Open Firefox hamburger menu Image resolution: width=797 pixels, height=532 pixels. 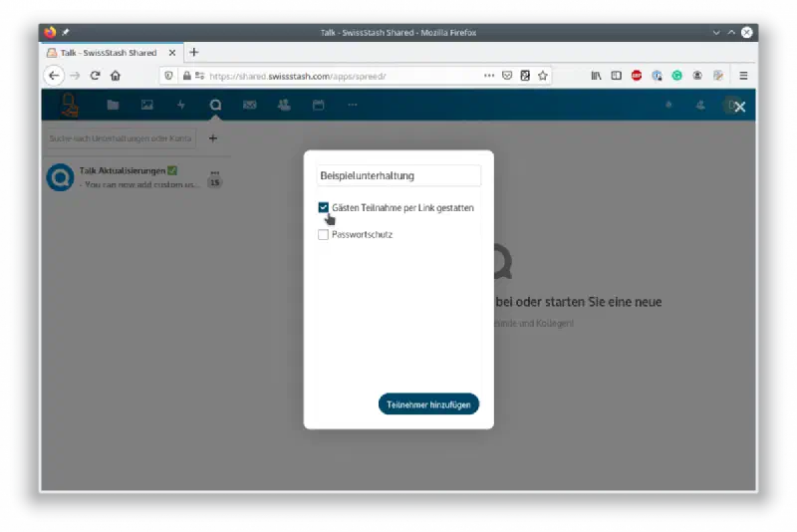(x=743, y=76)
